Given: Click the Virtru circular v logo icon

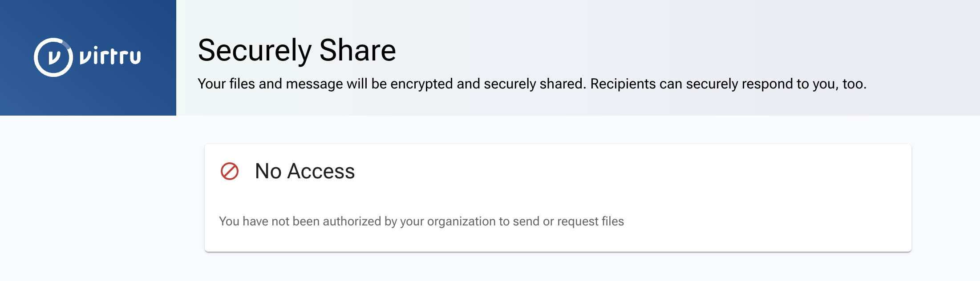Looking at the screenshot, I should point(53,57).
